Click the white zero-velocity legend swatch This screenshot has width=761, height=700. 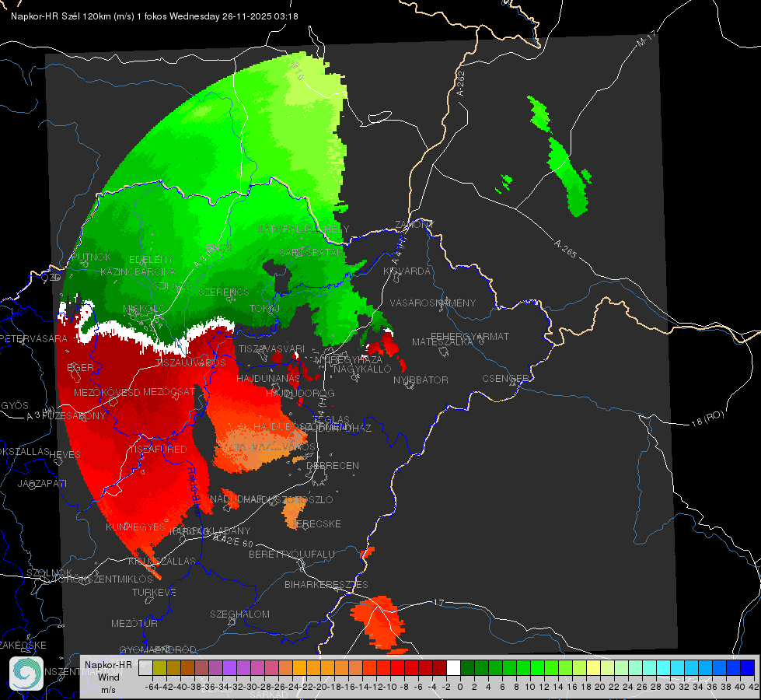click(x=453, y=668)
